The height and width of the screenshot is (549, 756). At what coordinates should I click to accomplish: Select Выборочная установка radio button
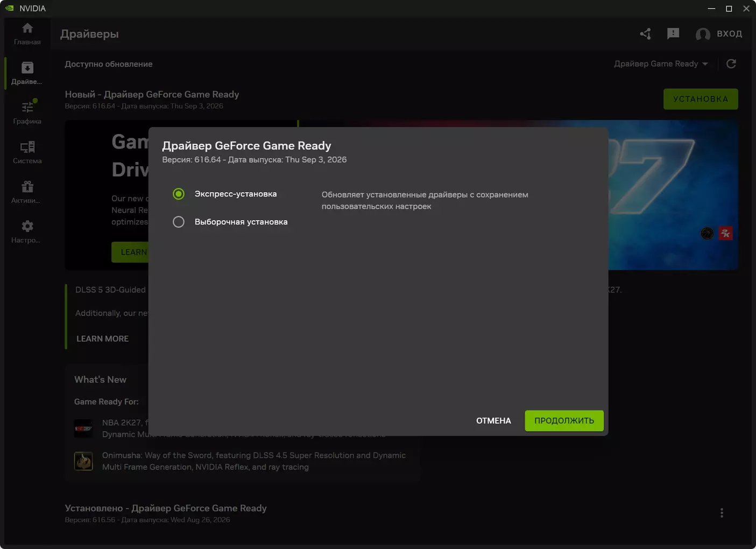pyautogui.click(x=179, y=222)
